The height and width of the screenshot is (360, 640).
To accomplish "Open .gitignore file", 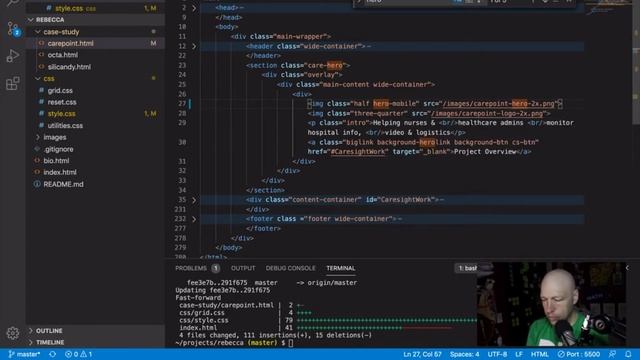I will [96, 149].
